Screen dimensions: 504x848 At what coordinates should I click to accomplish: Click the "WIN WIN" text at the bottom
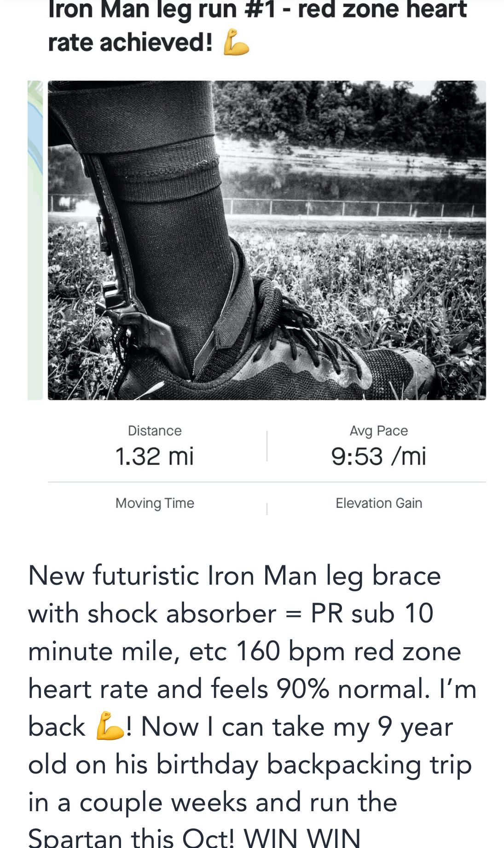point(302,838)
